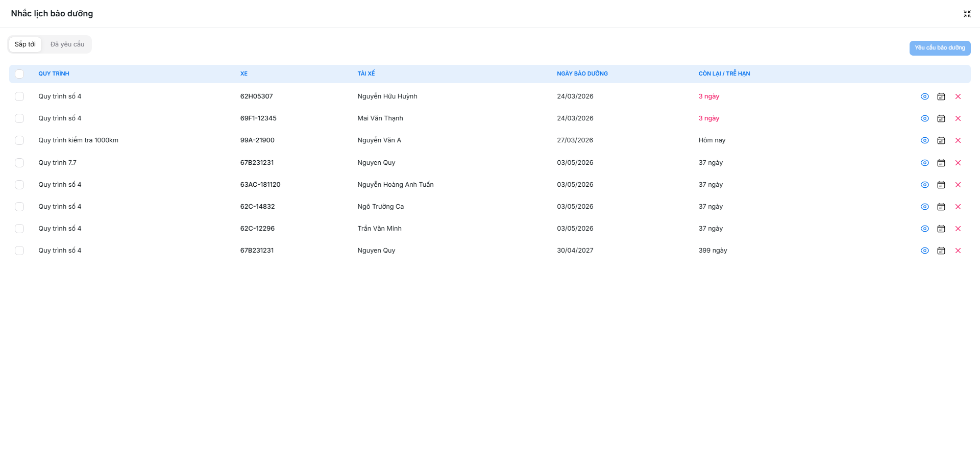Click the Yêu cầu bảo dưỡng button

click(940, 48)
